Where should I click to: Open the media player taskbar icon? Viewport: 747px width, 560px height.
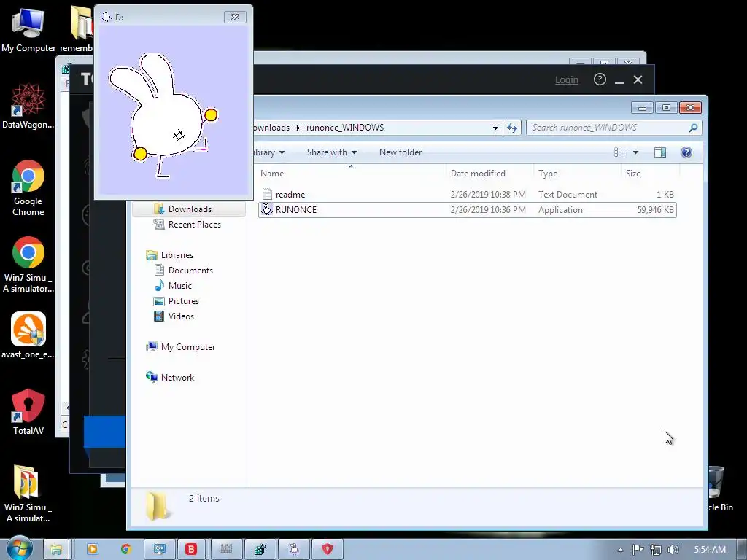pos(92,550)
